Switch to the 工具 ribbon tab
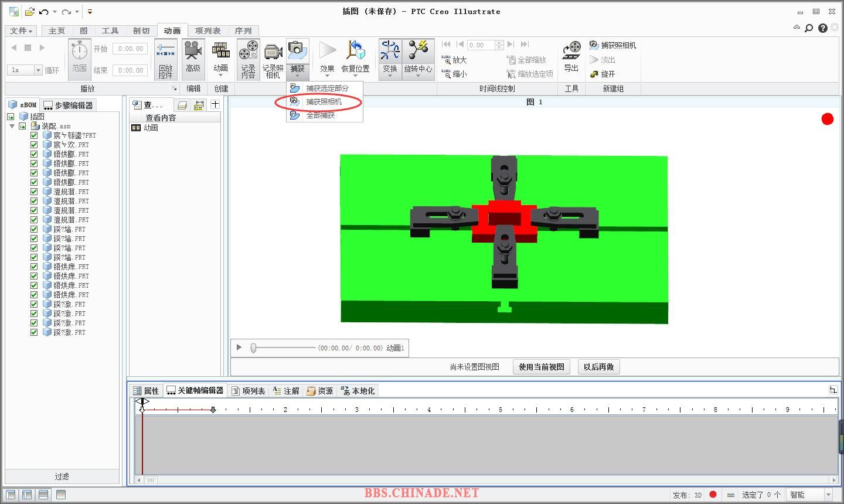 110,30
